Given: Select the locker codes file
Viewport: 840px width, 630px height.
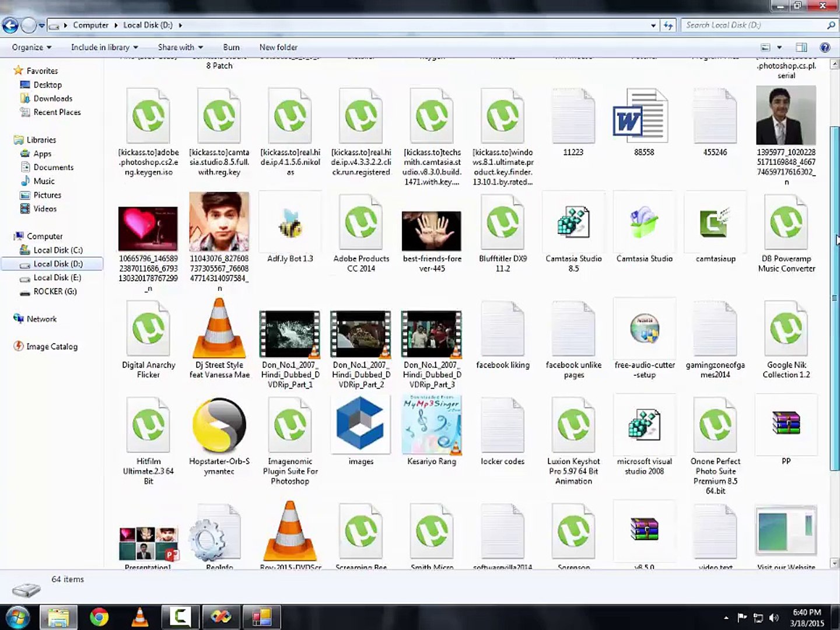Looking at the screenshot, I should tap(502, 425).
